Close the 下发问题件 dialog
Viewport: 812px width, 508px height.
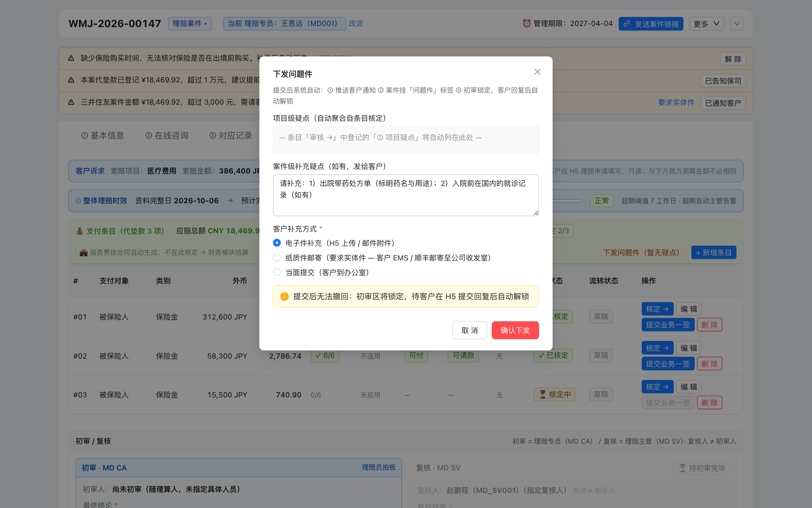(x=537, y=72)
